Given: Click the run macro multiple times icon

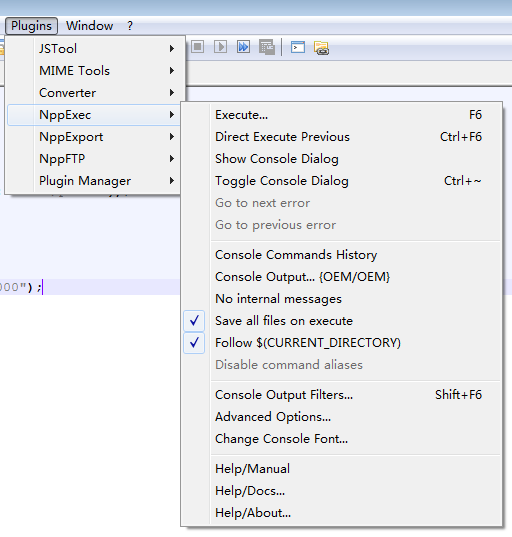Looking at the screenshot, I should [x=243, y=47].
